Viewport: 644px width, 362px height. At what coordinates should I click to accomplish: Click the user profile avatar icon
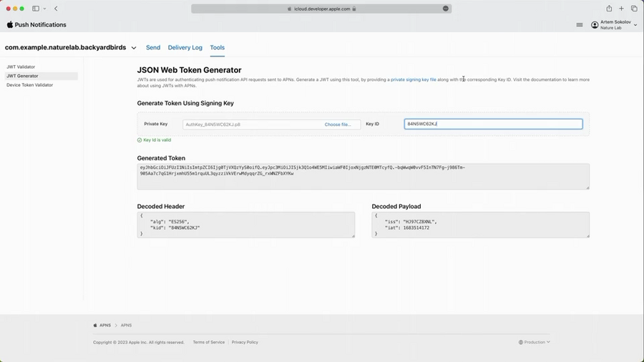click(595, 25)
